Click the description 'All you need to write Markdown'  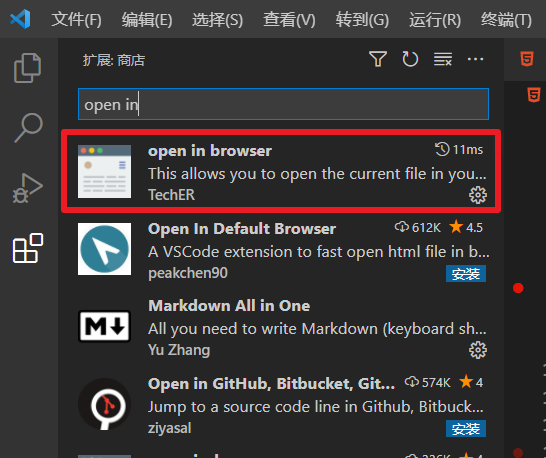(x=317, y=329)
